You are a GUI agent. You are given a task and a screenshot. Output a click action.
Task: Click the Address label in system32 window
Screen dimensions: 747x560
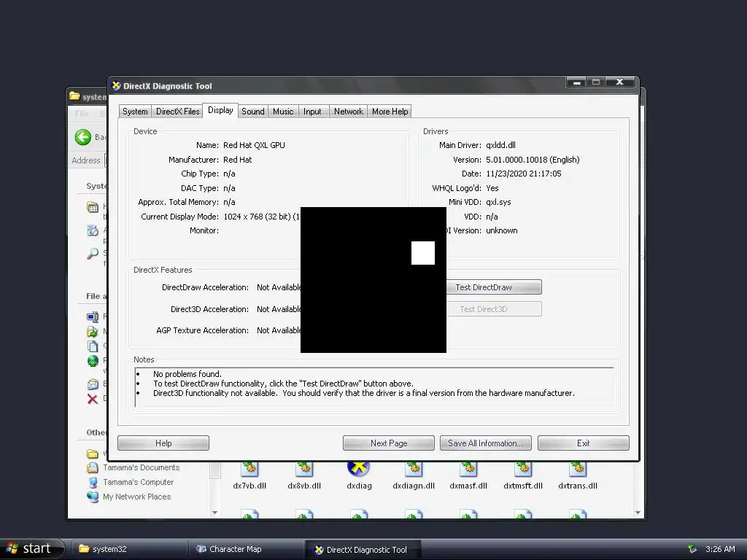(86, 160)
